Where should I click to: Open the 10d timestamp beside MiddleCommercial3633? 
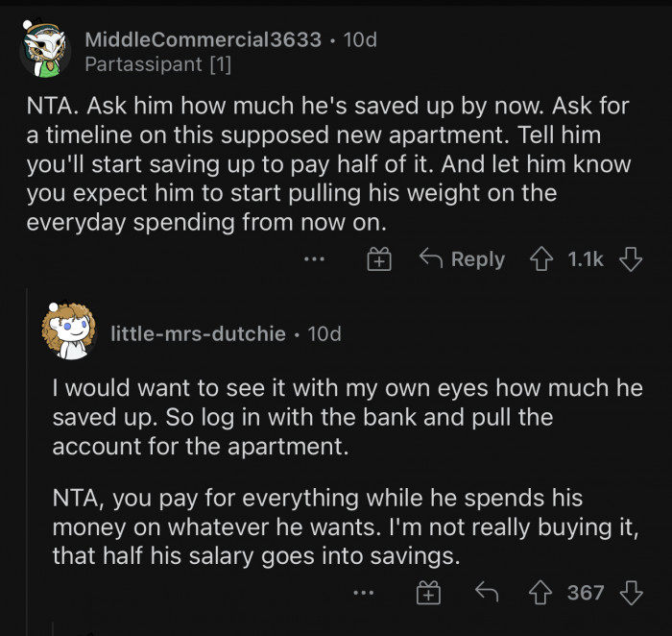[359, 39]
